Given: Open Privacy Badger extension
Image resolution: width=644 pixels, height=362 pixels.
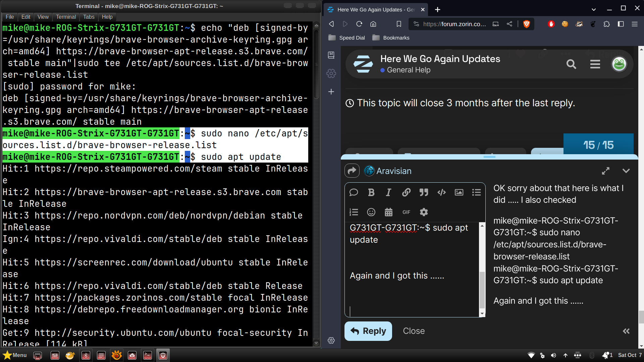Looking at the screenshot, I should (579, 24).
